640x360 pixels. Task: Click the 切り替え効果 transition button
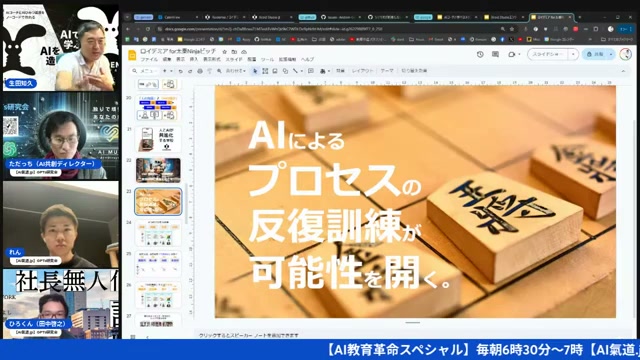pyautogui.click(x=414, y=71)
